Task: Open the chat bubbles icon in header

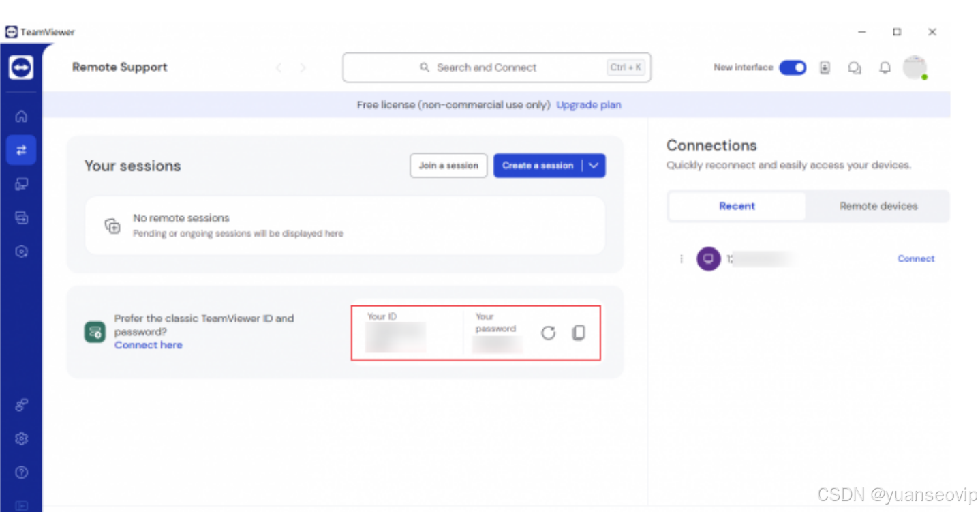Action: [855, 67]
